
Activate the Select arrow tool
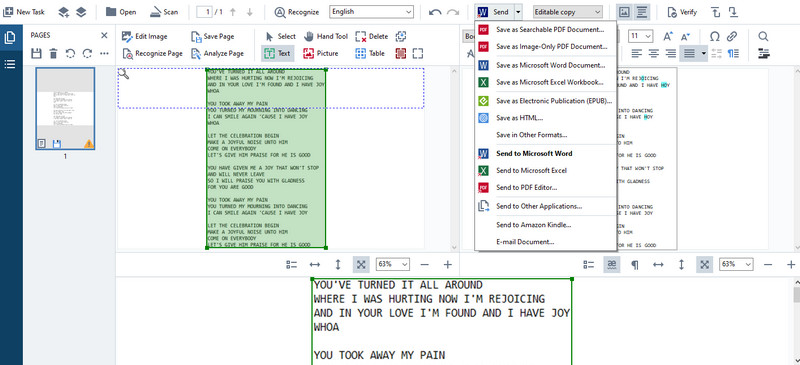[281, 36]
